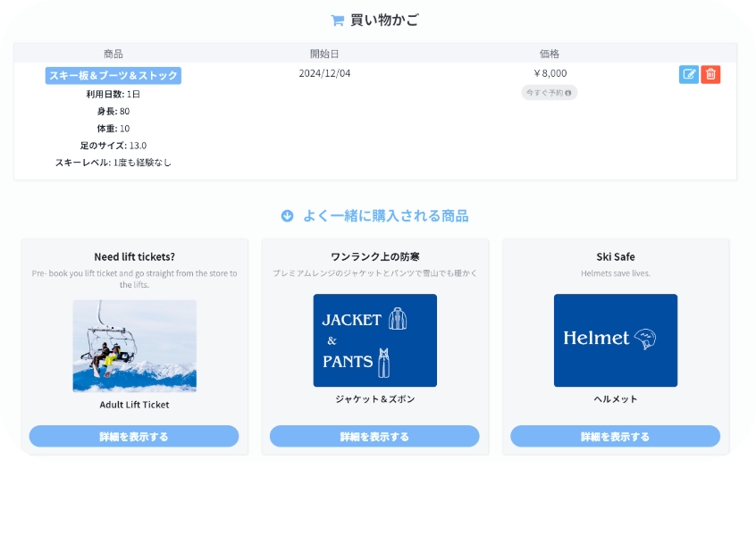Click the Pre-book your lift ticket description
This screenshot has width=756, height=536.
tap(135, 279)
